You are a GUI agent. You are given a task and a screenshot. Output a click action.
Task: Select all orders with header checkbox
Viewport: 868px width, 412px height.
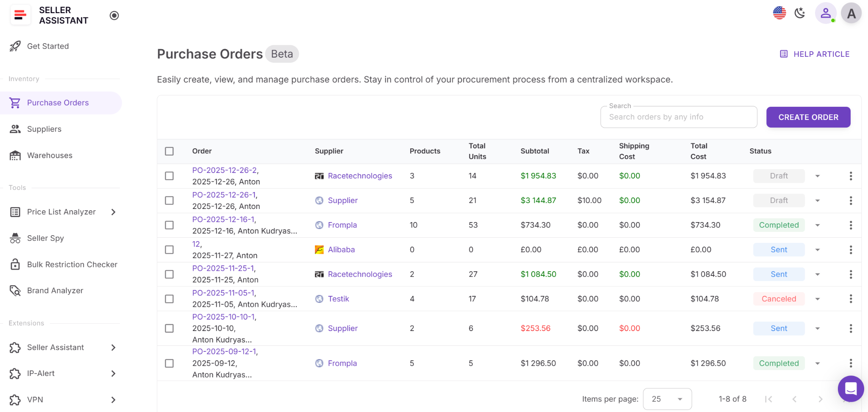click(170, 151)
